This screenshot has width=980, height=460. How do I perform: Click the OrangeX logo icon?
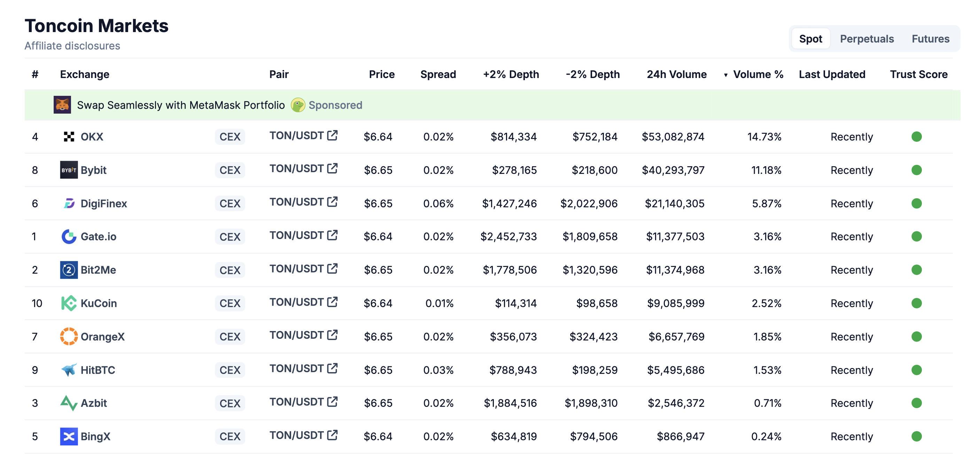point(69,336)
